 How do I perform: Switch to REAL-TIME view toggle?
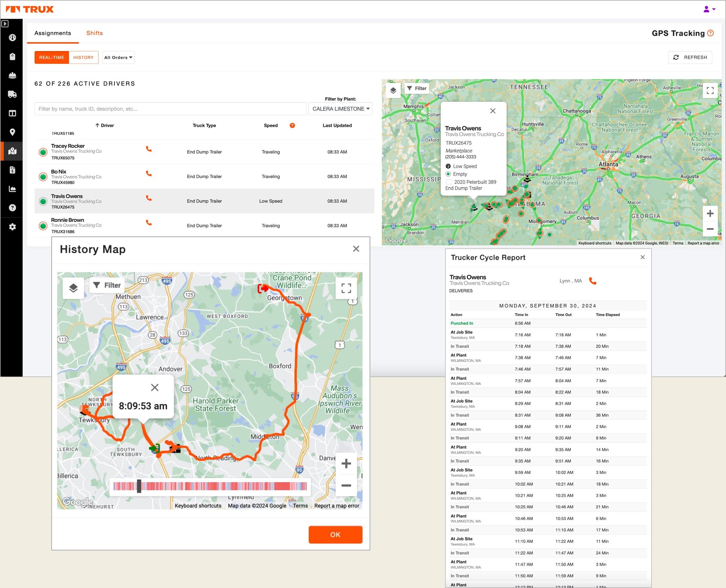(52, 57)
